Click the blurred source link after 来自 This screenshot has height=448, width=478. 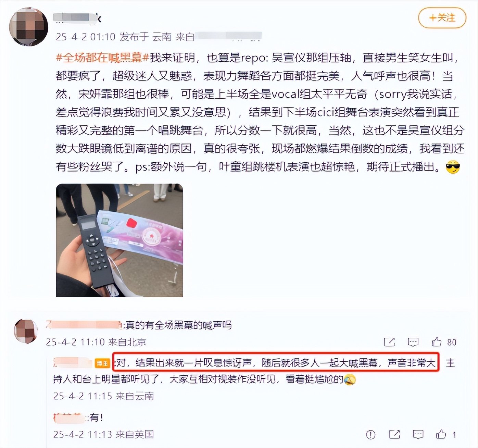click(x=228, y=36)
